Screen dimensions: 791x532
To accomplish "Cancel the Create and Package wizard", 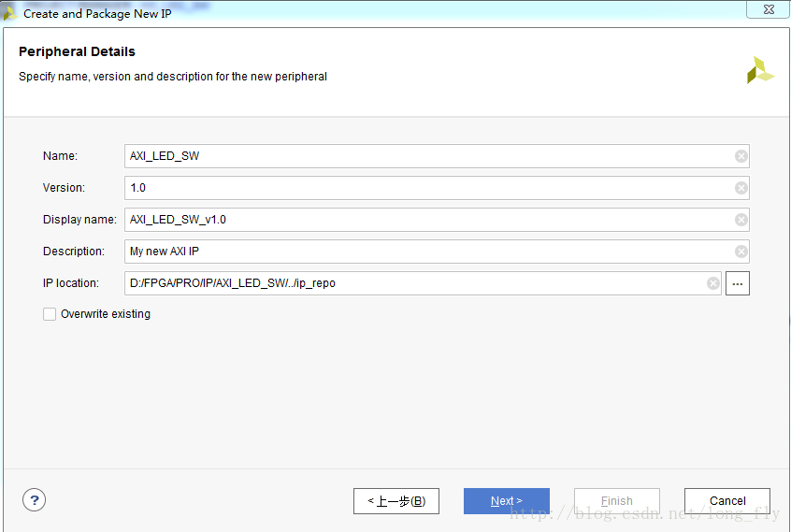I will click(726, 501).
